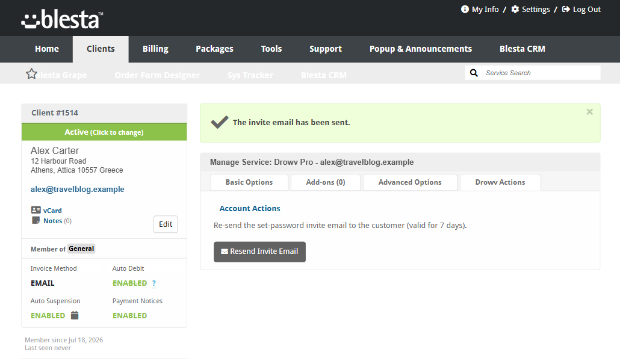Click Log Out link text
The height and width of the screenshot is (364, 620).
pyautogui.click(x=587, y=10)
